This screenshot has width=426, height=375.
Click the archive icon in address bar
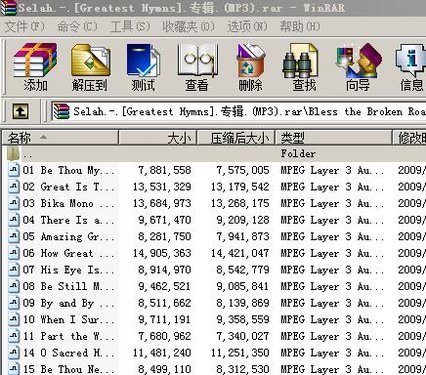pyautogui.click(x=61, y=111)
